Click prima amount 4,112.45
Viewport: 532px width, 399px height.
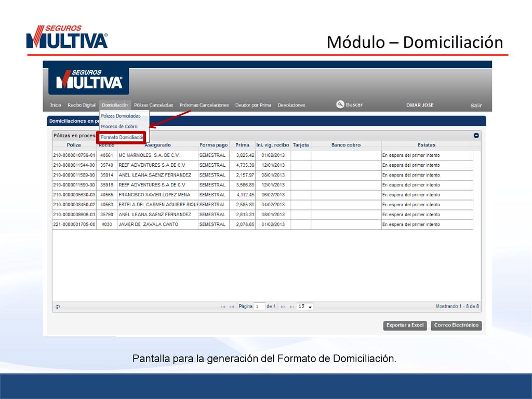coord(243,195)
